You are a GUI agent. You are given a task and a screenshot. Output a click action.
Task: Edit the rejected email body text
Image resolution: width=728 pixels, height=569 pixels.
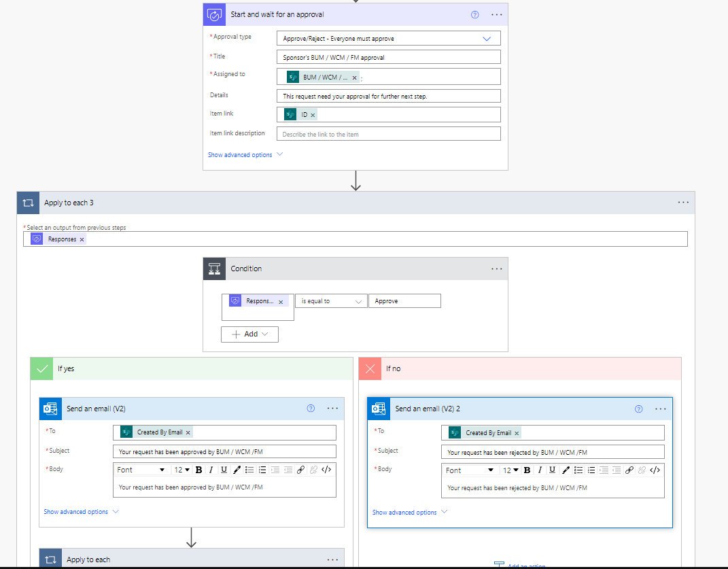pyautogui.click(x=553, y=487)
